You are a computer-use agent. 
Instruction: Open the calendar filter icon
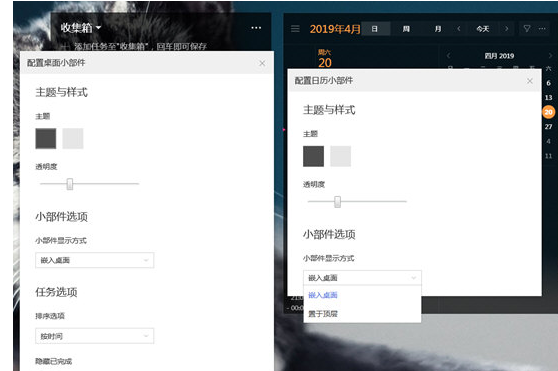pos(527,28)
